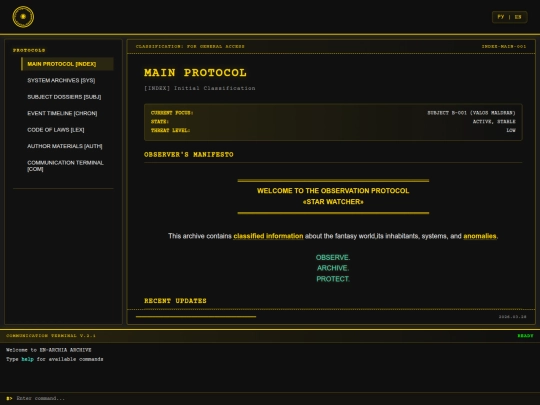The height and width of the screenshot is (405, 540).
Task: Click "OBSERVER'S MANIFESTO" section heading
Action: [x=189, y=155]
